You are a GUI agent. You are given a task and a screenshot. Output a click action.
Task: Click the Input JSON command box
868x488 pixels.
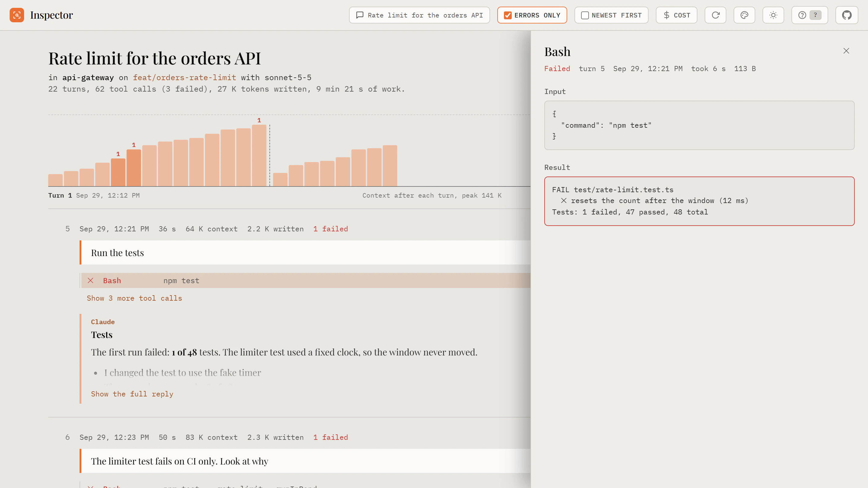click(x=699, y=125)
